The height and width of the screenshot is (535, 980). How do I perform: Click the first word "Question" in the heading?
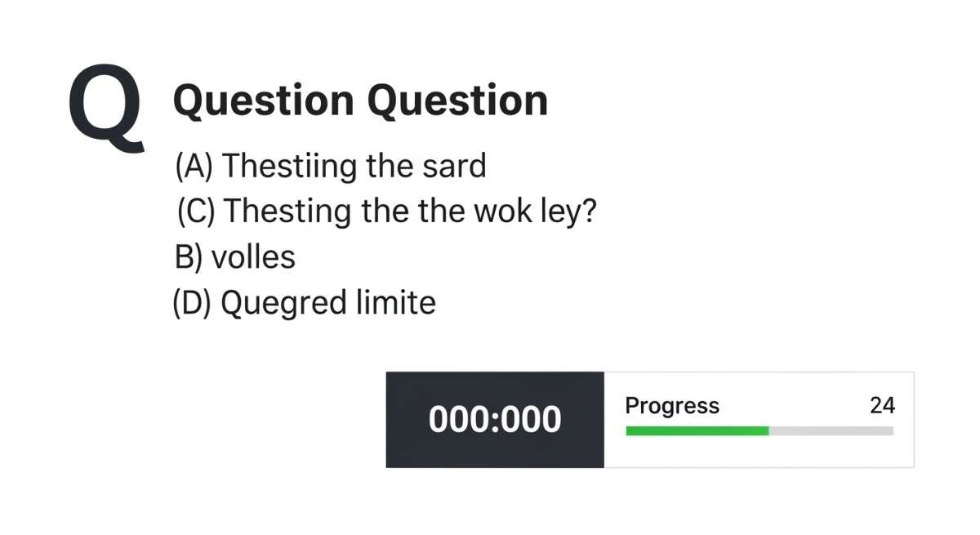point(264,101)
